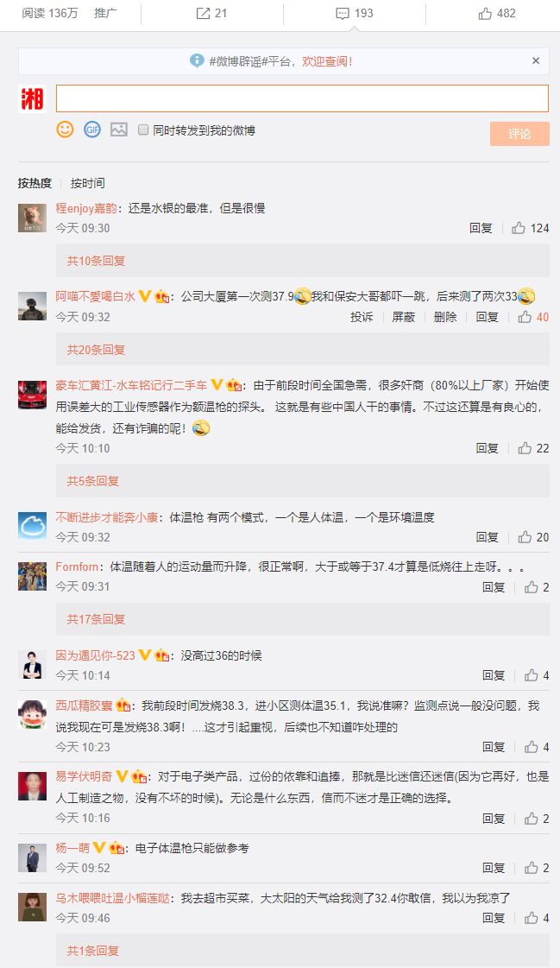This screenshot has height=968, width=560.
Task: Open the comments icon showing 193
Action: 343,13
